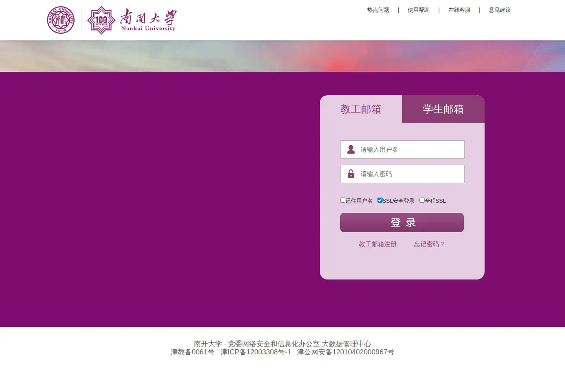Enable the 全程SSL checkbox
This screenshot has height=392, width=565.
click(422, 200)
